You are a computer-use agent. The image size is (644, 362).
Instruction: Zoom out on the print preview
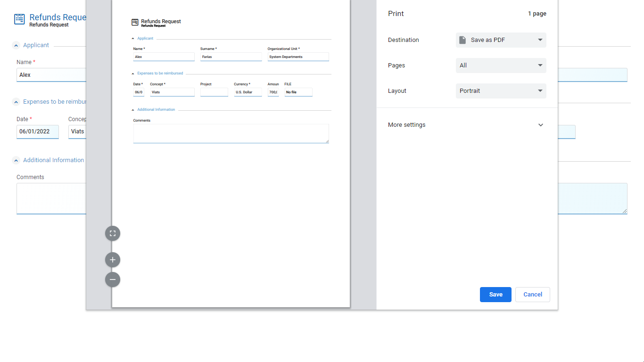click(113, 280)
